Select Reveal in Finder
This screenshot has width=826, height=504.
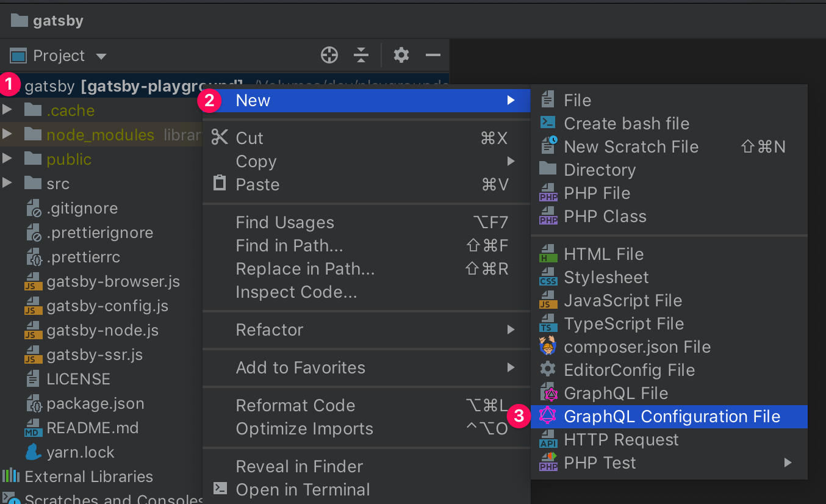299,467
